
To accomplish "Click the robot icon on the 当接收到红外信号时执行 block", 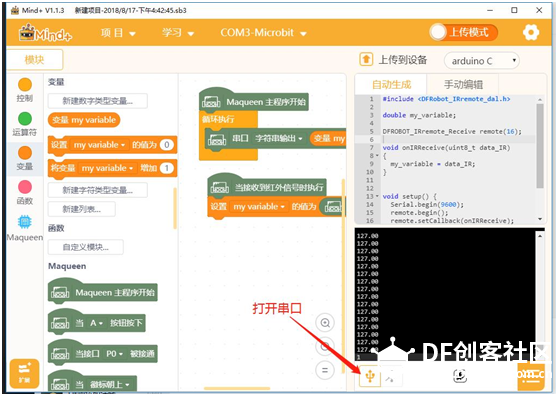I will point(220,188).
